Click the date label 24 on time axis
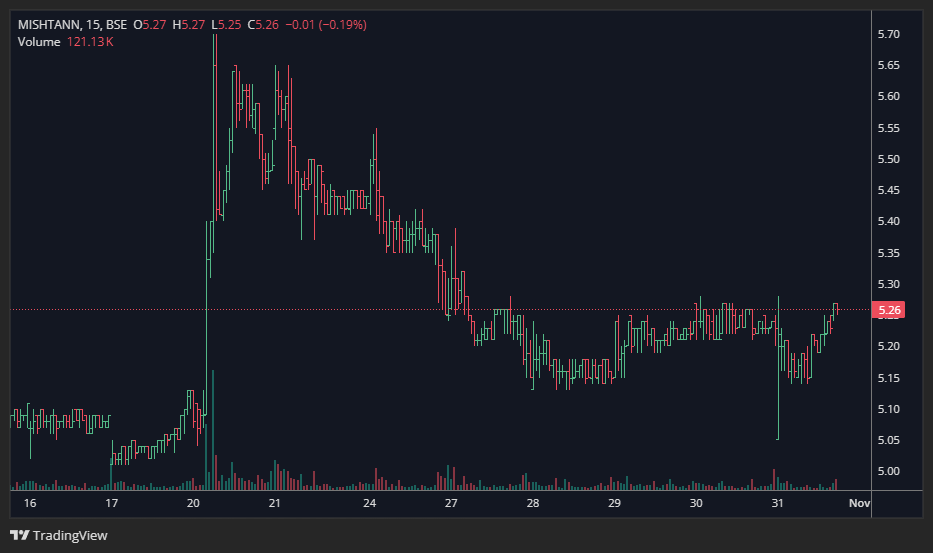 pos(370,503)
